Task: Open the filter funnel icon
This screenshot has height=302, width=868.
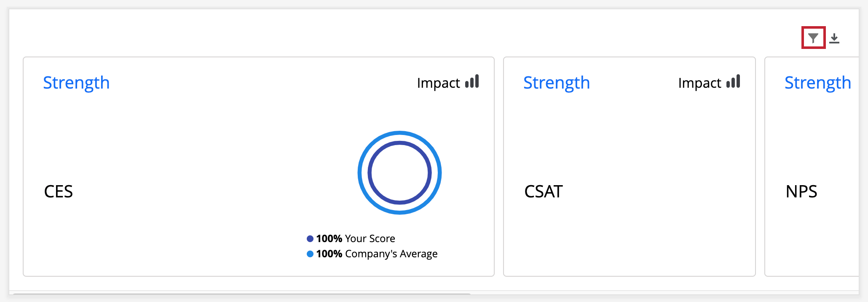Action: point(813,38)
